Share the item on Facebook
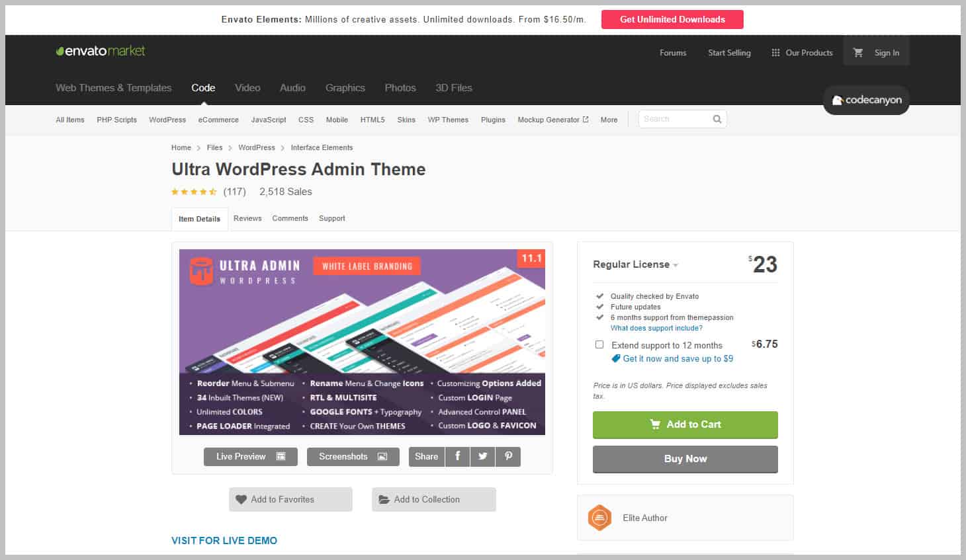Screen dimensions: 966x560 click(457, 456)
